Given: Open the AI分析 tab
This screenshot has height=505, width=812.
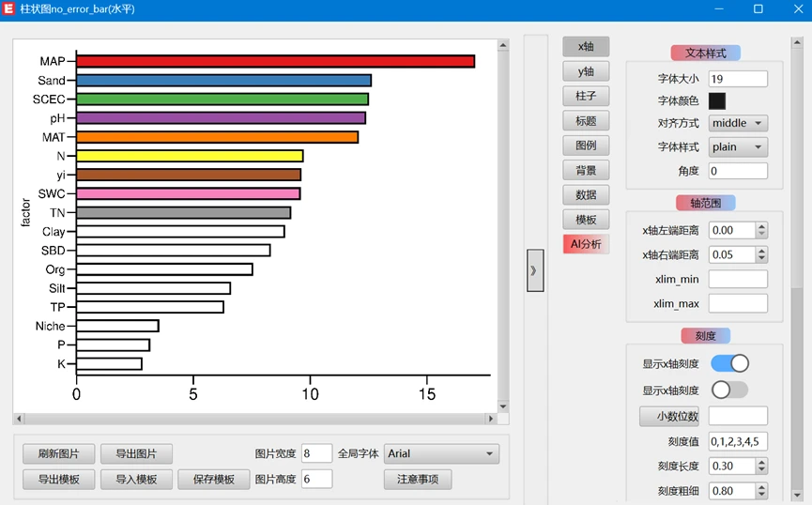Looking at the screenshot, I should point(586,244).
